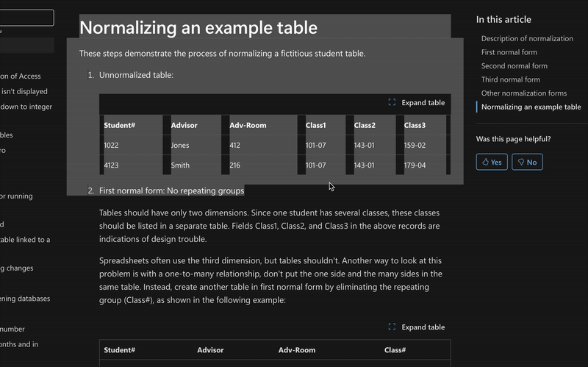
Task: Select Other normalization forms link
Action: point(523,93)
